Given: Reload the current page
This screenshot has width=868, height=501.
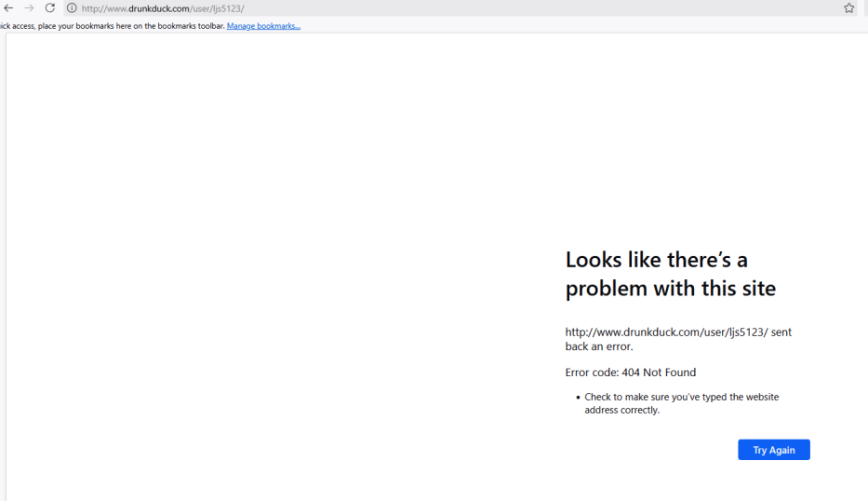Looking at the screenshot, I should (x=50, y=8).
